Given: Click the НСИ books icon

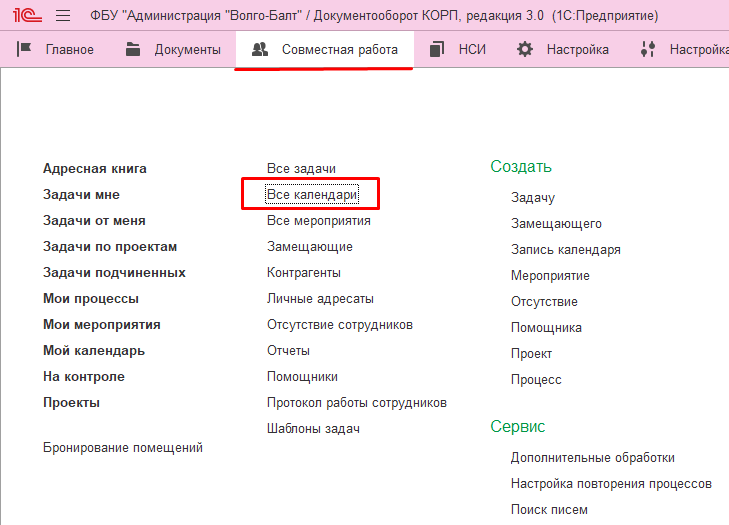Looking at the screenshot, I should (436, 49).
